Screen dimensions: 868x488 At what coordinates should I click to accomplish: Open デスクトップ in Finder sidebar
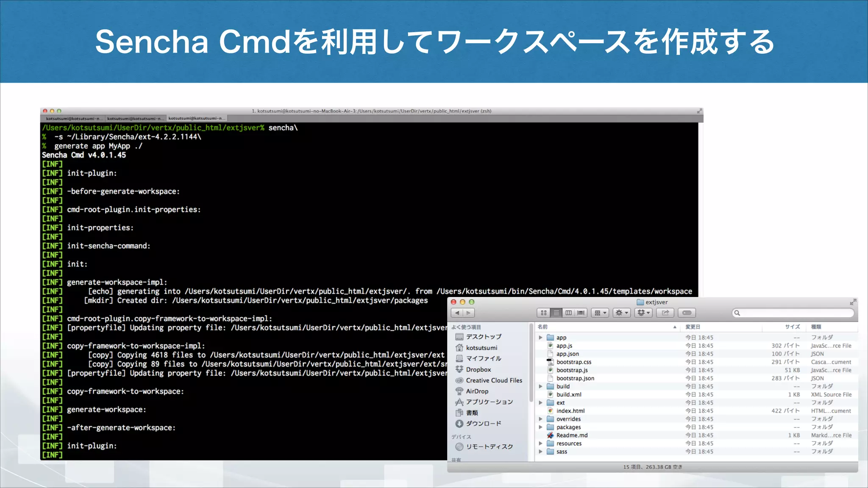pos(484,337)
